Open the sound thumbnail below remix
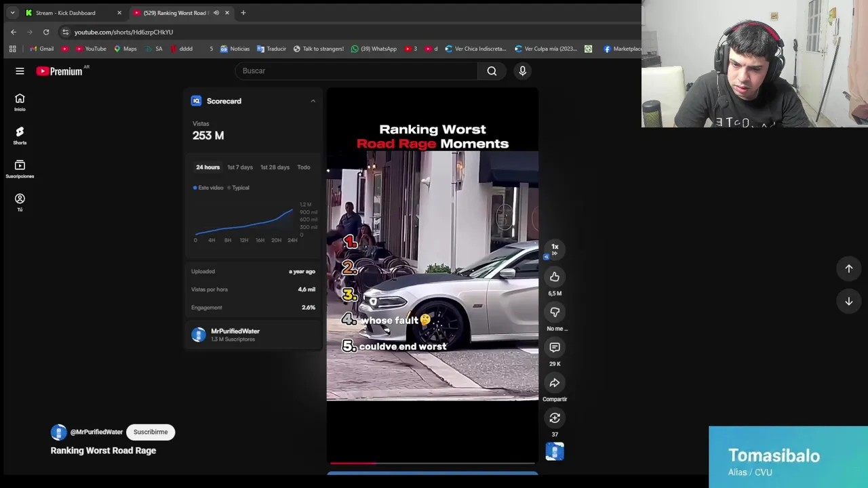Image resolution: width=868 pixels, height=488 pixels. coord(555,451)
